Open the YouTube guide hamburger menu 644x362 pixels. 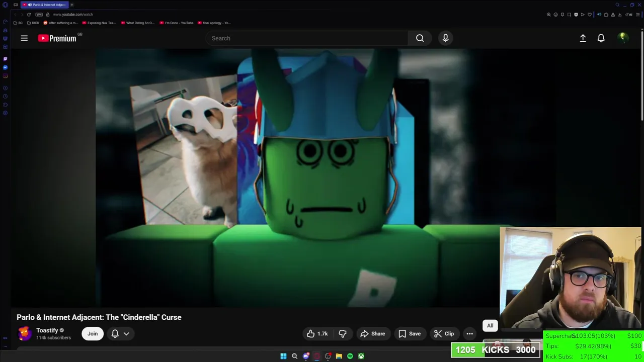(x=24, y=38)
